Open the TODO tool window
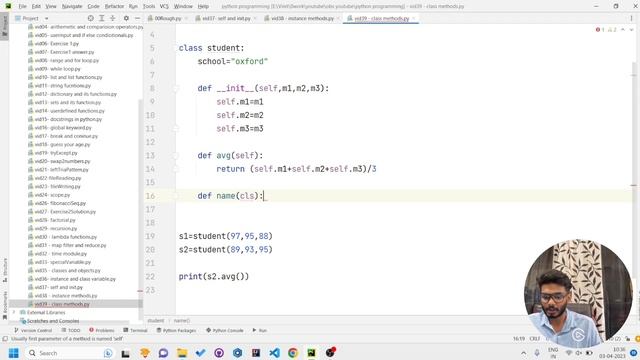Image resolution: width=640 pixels, height=360 pixels. coord(71,330)
